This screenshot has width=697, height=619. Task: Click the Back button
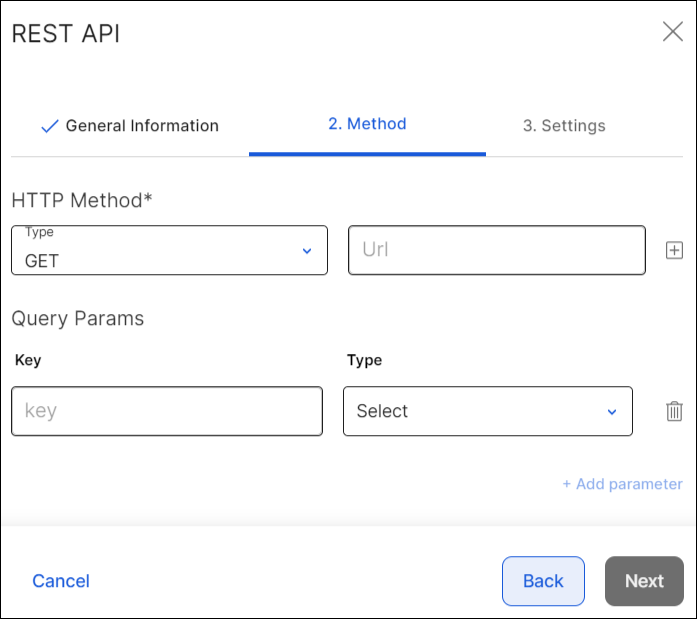coord(543,581)
